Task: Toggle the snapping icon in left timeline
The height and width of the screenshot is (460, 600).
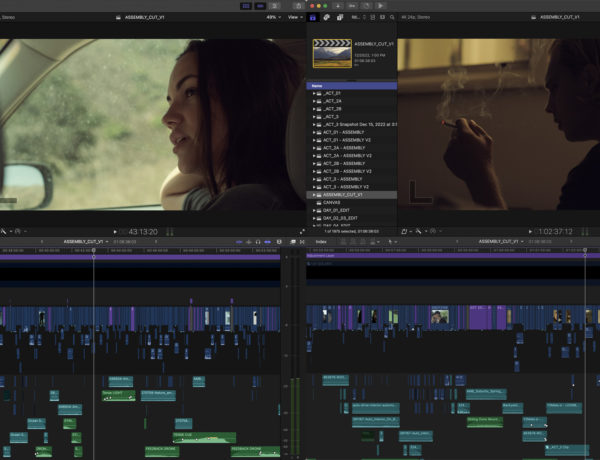Action: point(278,242)
